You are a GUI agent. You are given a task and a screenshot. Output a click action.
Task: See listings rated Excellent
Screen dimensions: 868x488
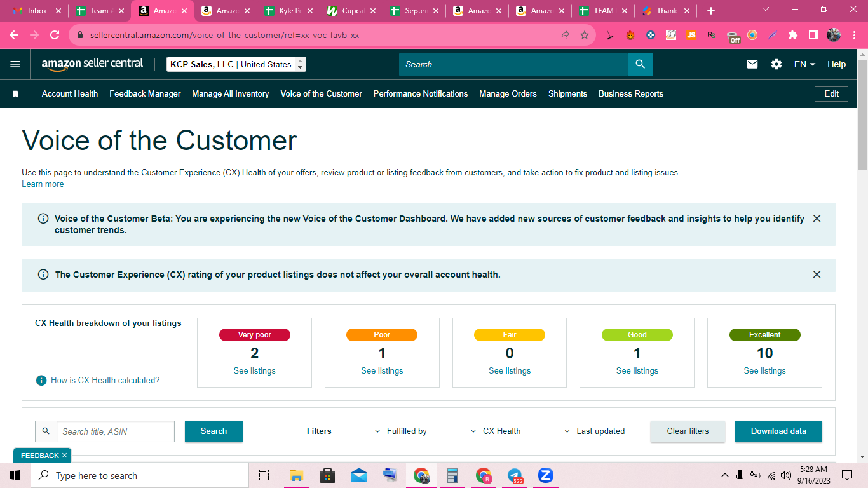(x=764, y=371)
